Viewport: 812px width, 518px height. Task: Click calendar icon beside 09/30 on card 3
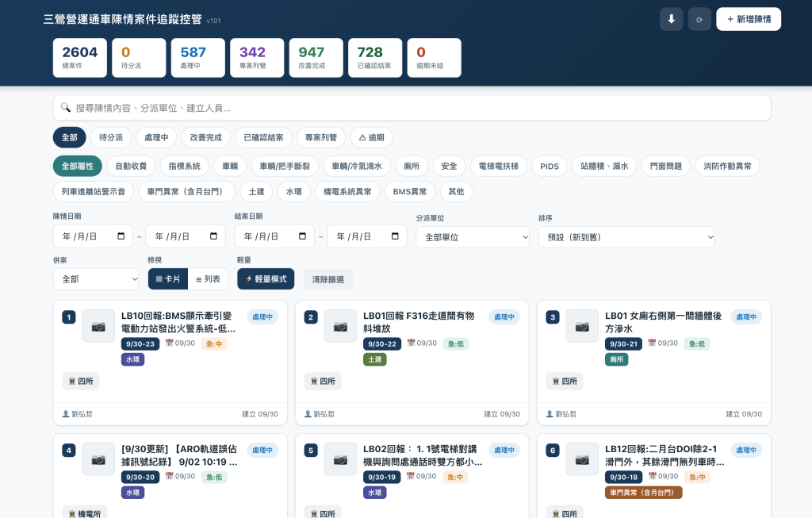point(652,343)
